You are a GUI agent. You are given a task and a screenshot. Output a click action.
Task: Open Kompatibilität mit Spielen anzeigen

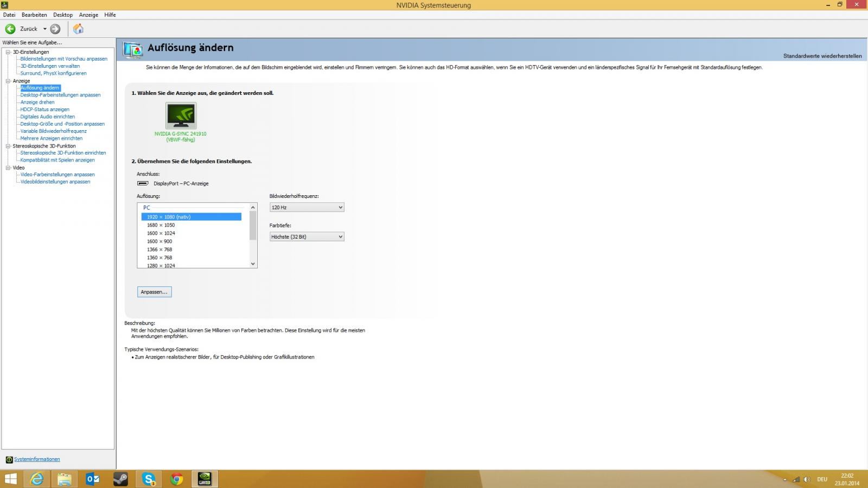58,160
